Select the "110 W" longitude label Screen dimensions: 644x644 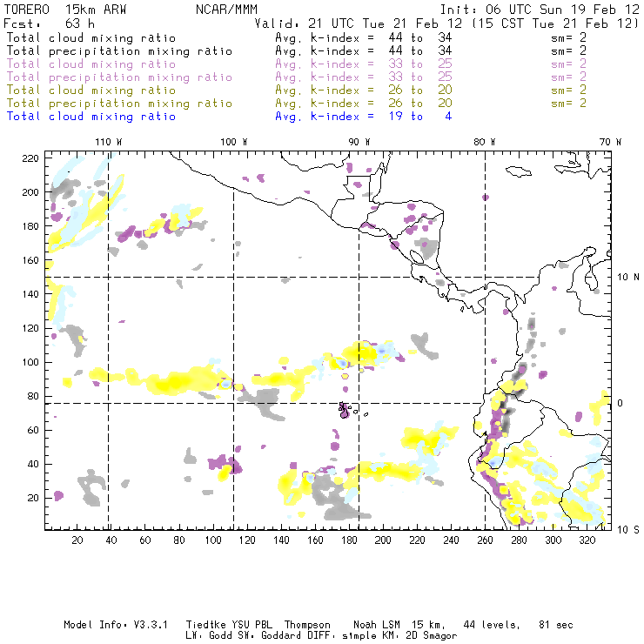[109, 142]
